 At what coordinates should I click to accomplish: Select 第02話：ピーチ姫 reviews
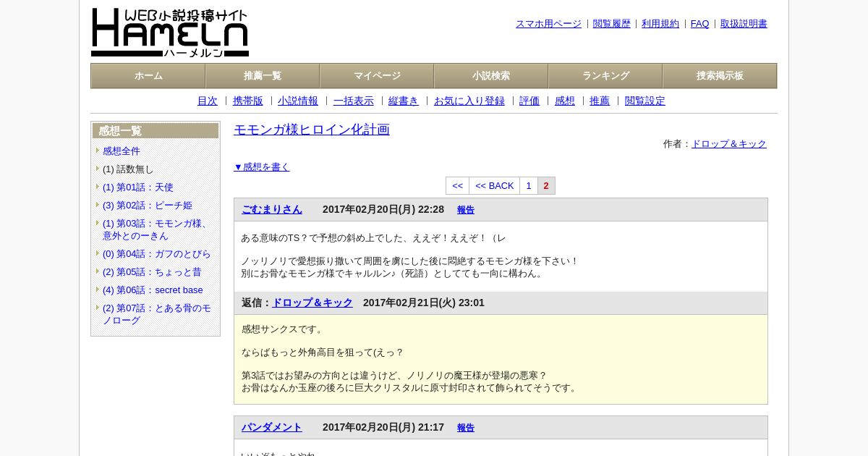pos(148,206)
